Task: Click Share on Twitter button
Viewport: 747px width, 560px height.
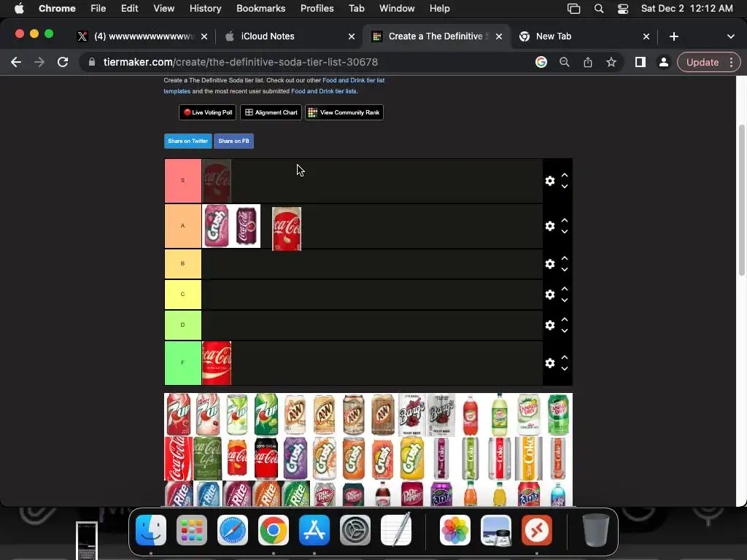Action: click(187, 141)
